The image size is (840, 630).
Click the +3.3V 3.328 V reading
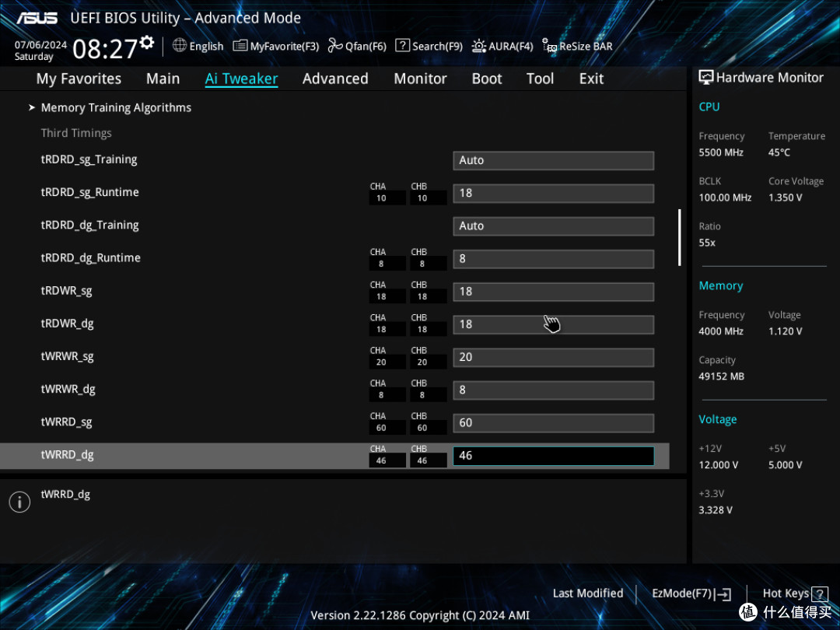point(716,510)
